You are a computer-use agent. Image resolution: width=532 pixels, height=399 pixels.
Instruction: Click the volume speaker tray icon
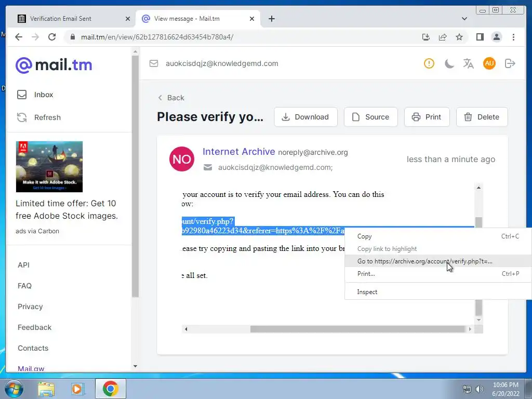click(479, 389)
